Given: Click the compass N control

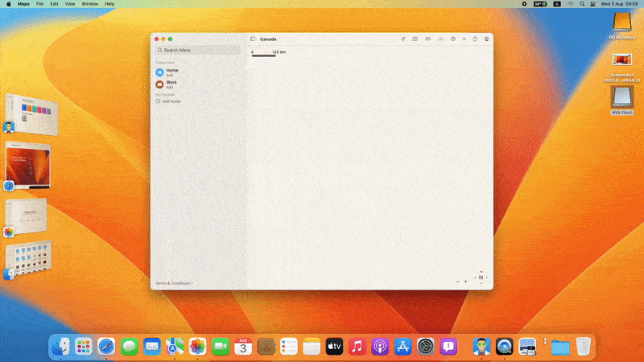Looking at the screenshot, I should click(481, 278).
